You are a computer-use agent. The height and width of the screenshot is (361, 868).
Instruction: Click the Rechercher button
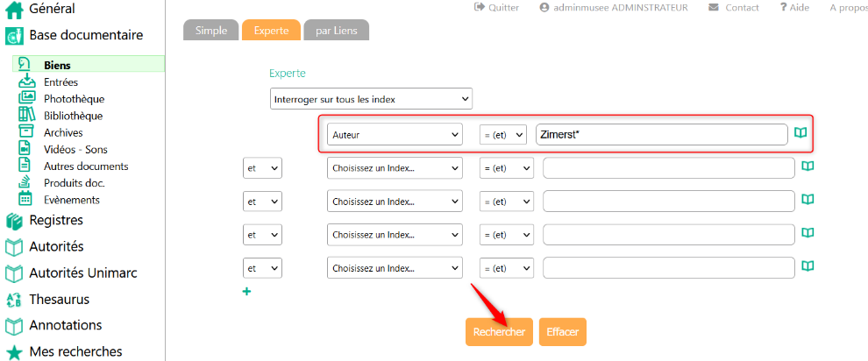tap(499, 332)
